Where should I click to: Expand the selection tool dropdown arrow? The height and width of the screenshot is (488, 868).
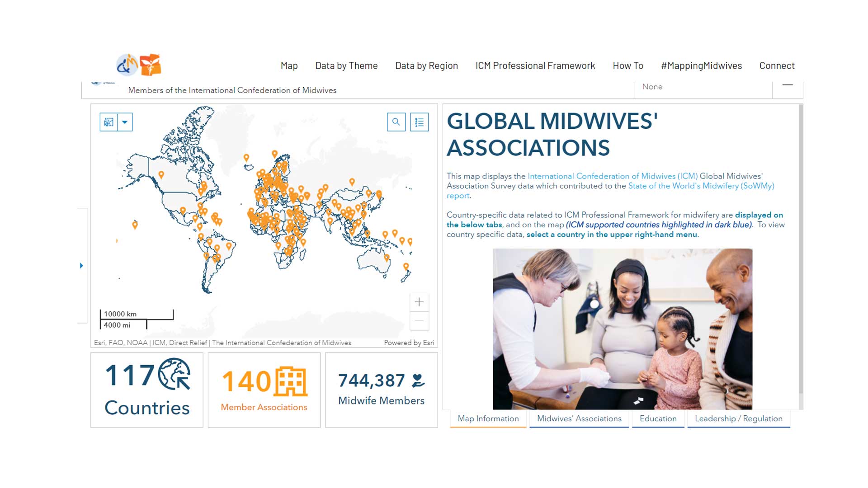point(125,122)
